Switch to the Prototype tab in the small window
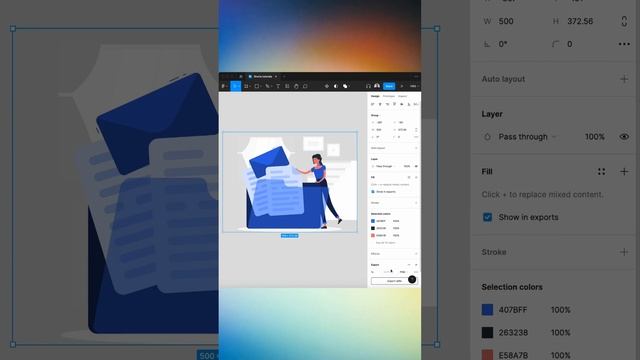This screenshot has width=640, height=360. pos(389,96)
